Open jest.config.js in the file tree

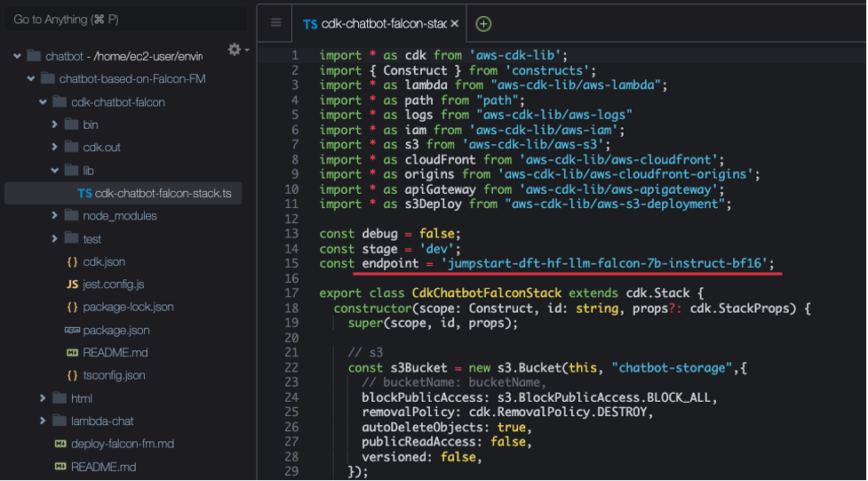pyautogui.click(x=113, y=285)
